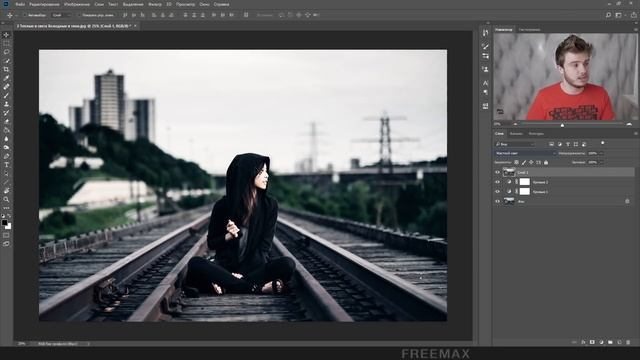Select the Rectangular Marquee tool
This screenshot has height=360, width=640.
[x=6, y=43]
